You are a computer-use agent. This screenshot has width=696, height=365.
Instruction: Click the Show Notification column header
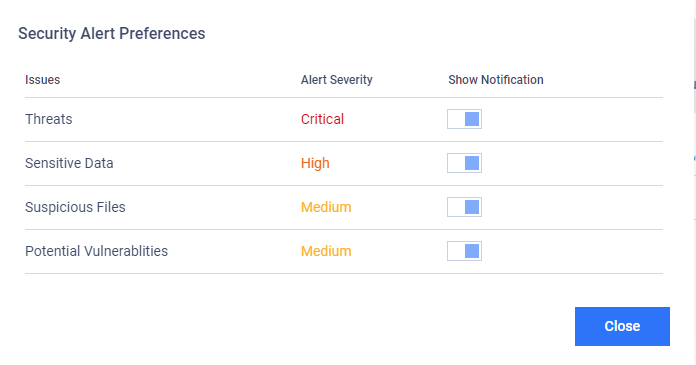pos(495,79)
